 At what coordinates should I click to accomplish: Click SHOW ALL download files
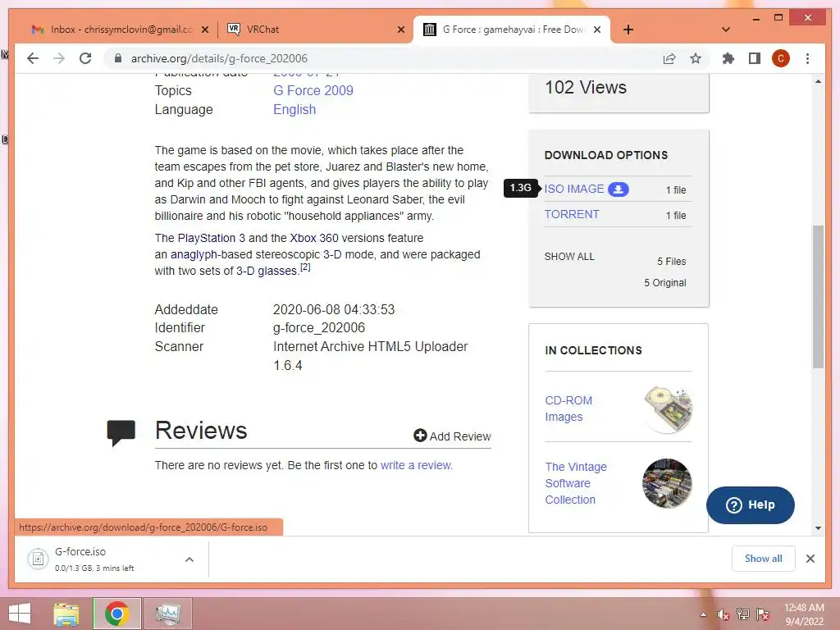[x=569, y=257]
